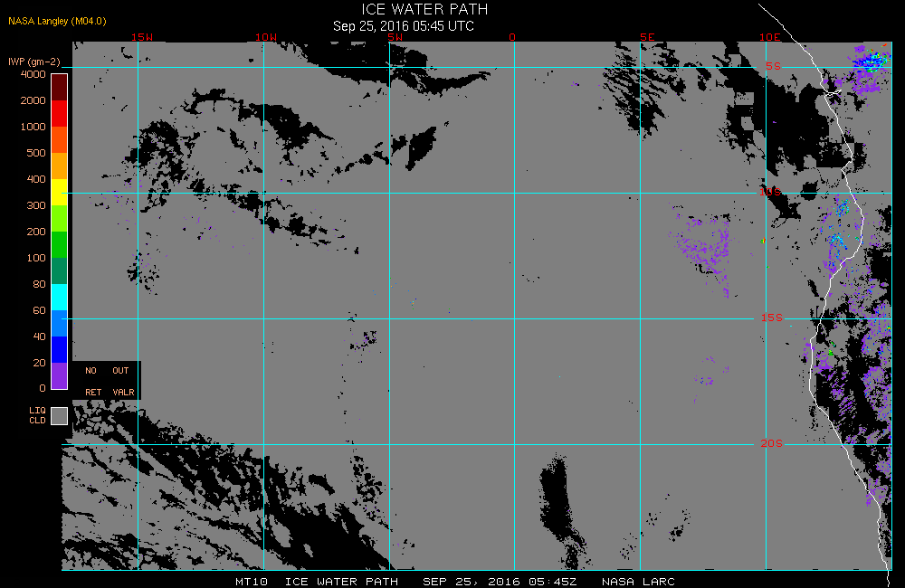Click the bright red 2000 legend color
905x588 pixels.
click(60, 113)
